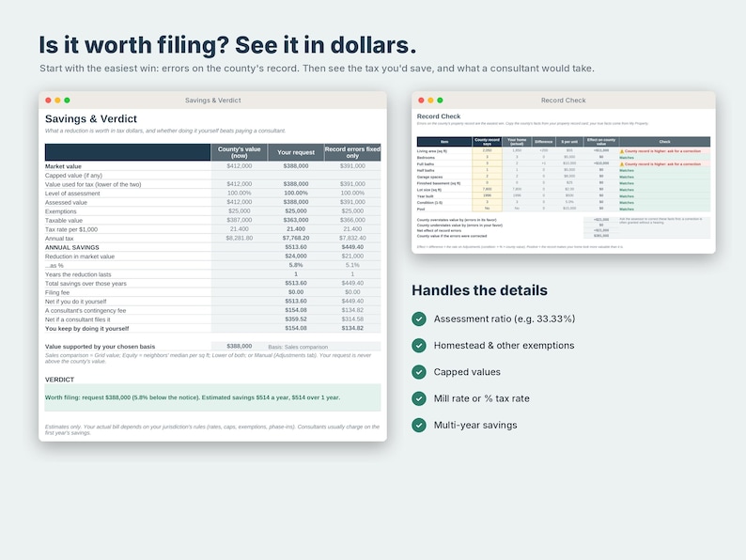The width and height of the screenshot is (746, 560).
Task: Click the 'Total savings over those years' label
Action: 85,284
